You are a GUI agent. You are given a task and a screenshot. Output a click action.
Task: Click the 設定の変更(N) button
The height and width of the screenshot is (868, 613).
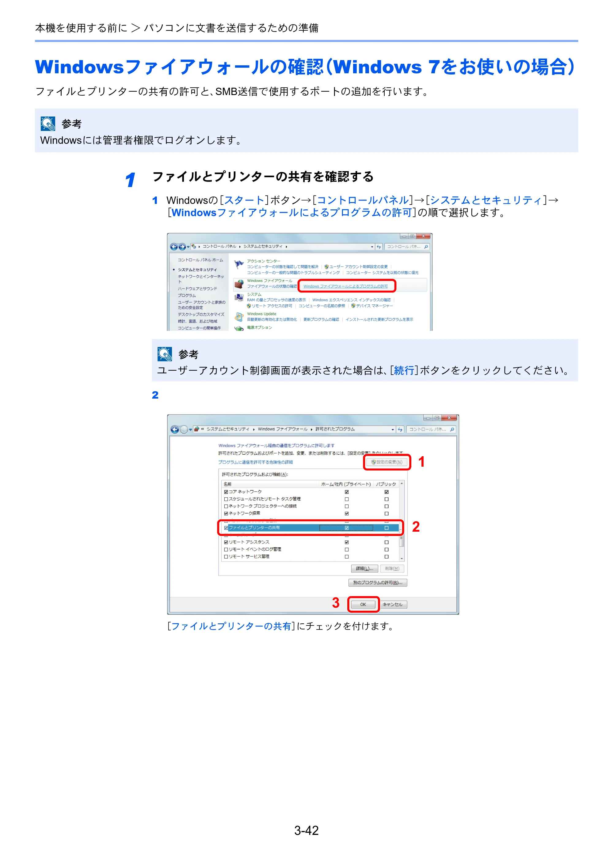(x=386, y=462)
